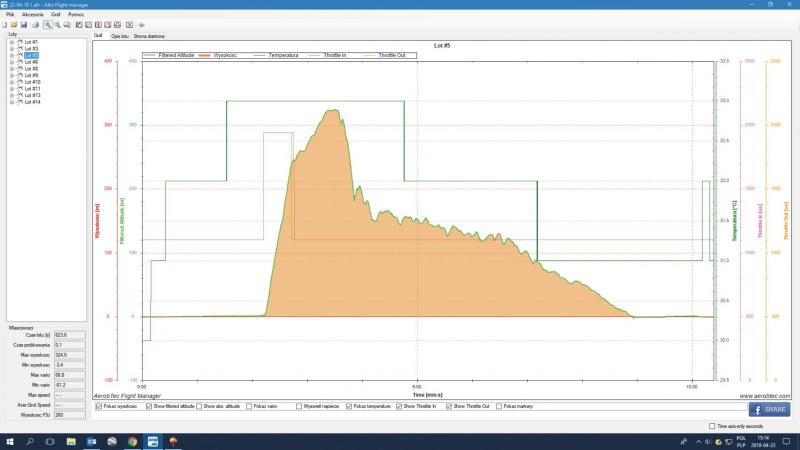Open the Pomoc menu

pos(75,15)
